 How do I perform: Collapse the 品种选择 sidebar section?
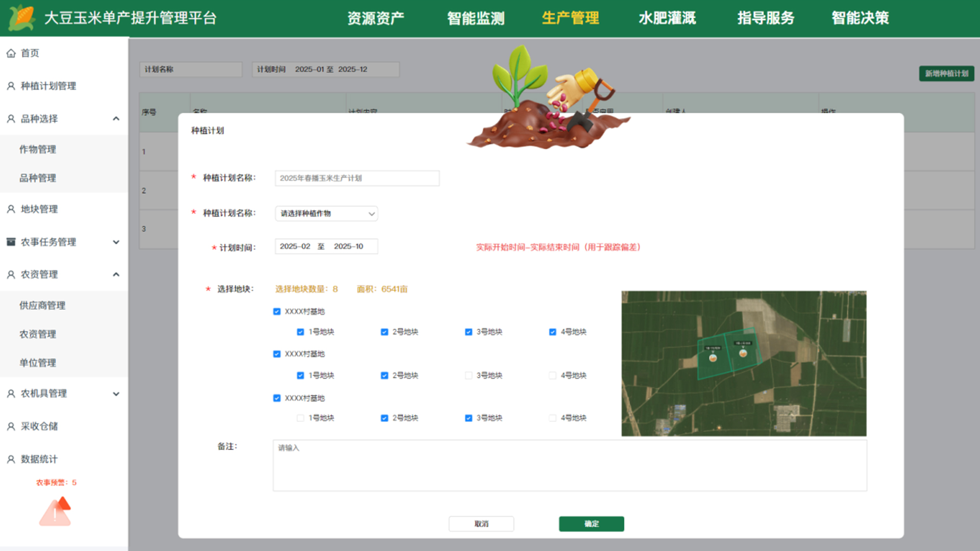coord(116,118)
